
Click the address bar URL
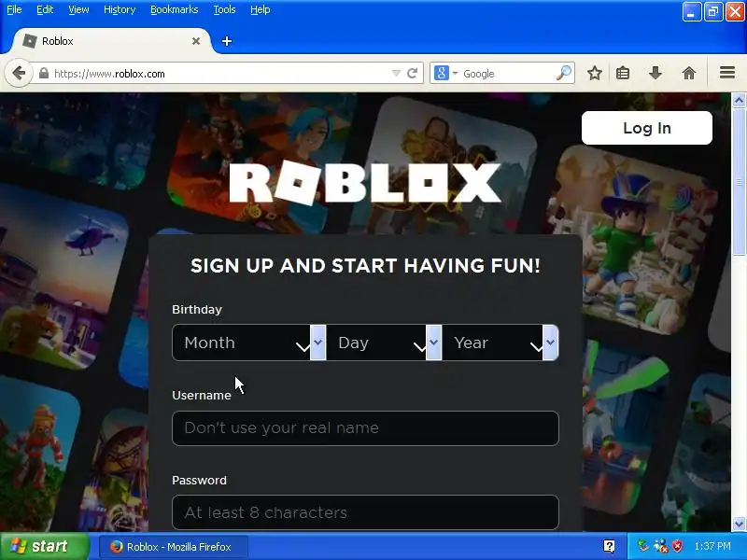[109, 74]
